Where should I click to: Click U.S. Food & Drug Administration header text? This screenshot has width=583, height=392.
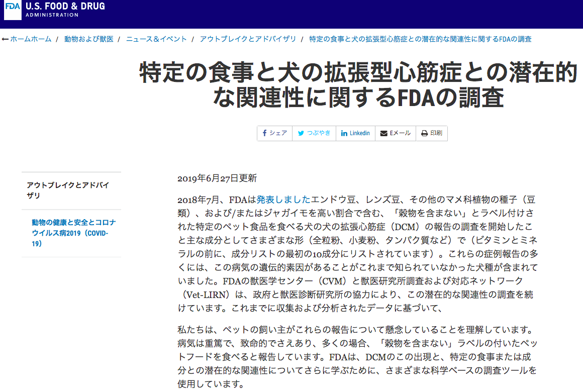click(65, 10)
